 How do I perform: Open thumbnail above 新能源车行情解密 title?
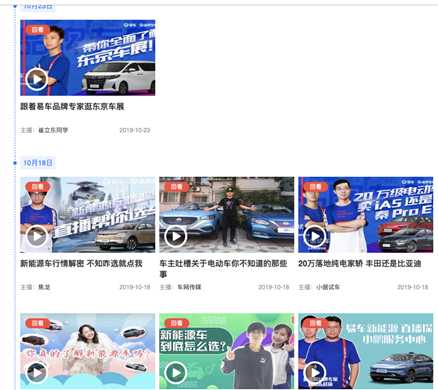pos(88,215)
